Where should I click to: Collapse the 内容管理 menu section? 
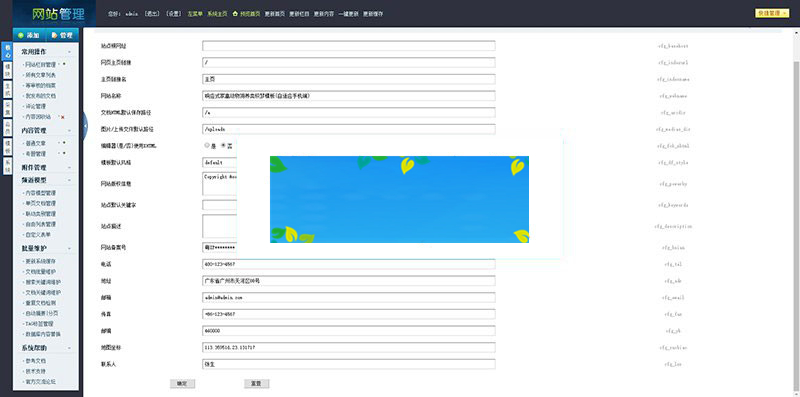(69, 131)
